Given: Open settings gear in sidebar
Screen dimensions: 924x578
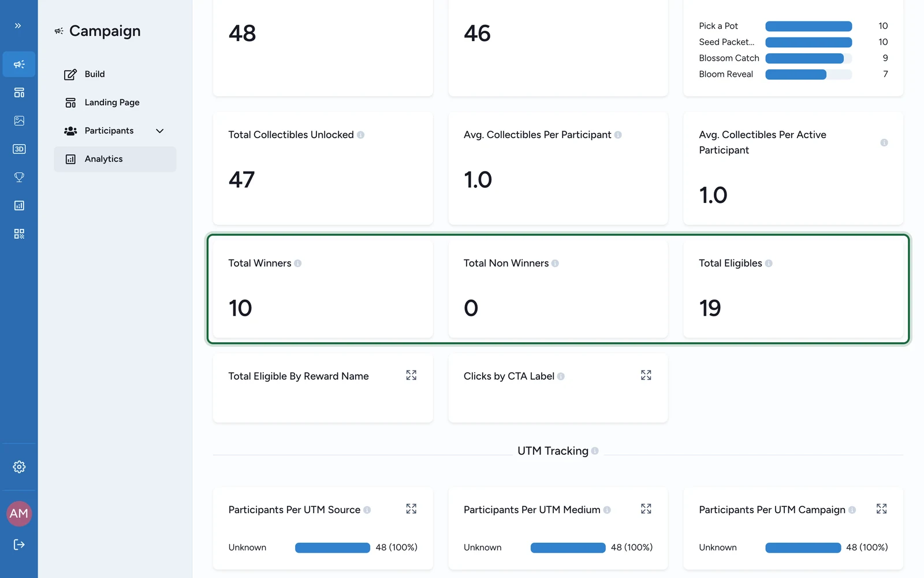Looking at the screenshot, I should pyautogui.click(x=19, y=467).
